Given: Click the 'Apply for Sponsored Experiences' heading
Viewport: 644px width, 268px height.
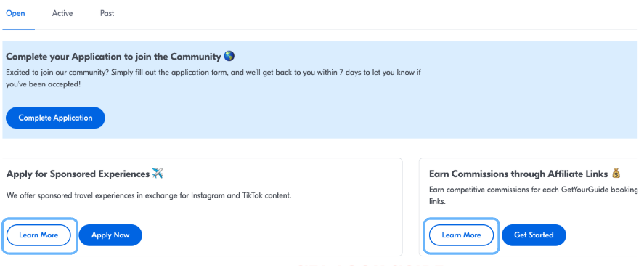Looking at the screenshot, I should [78, 174].
